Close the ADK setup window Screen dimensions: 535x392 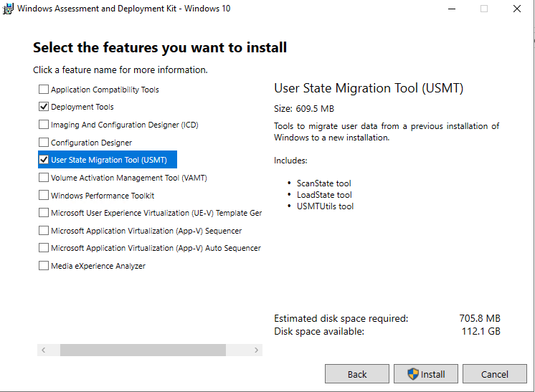(x=517, y=9)
